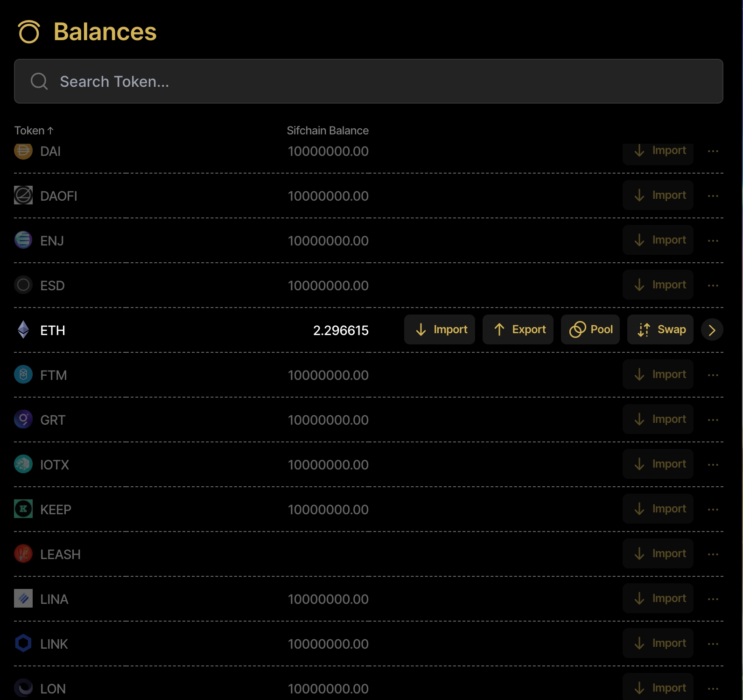
Task: Click the LEASH token icon
Action: tap(23, 553)
